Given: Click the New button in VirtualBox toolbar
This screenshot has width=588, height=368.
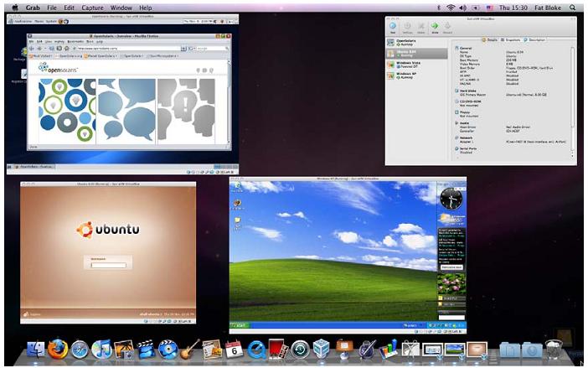Looking at the screenshot, I should pyautogui.click(x=393, y=28).
